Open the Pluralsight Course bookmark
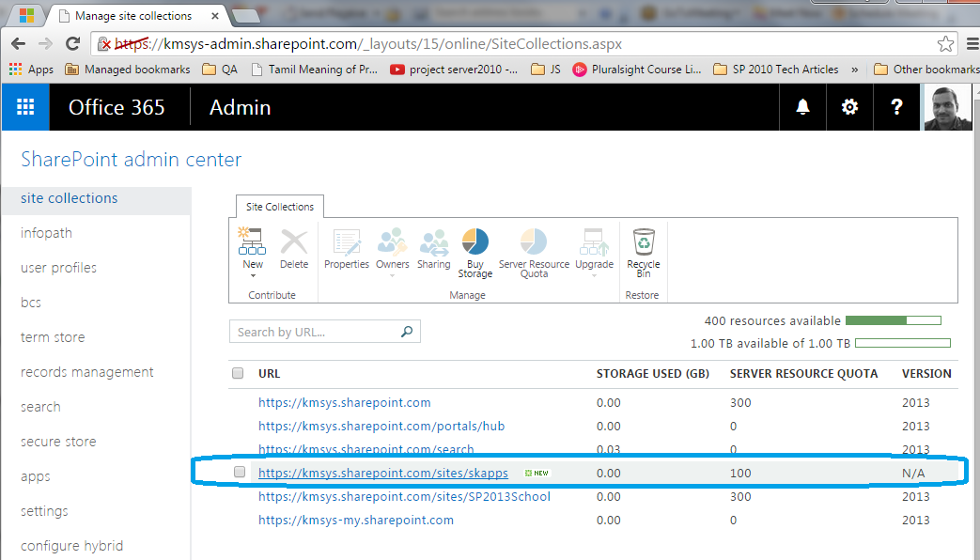 637,70
